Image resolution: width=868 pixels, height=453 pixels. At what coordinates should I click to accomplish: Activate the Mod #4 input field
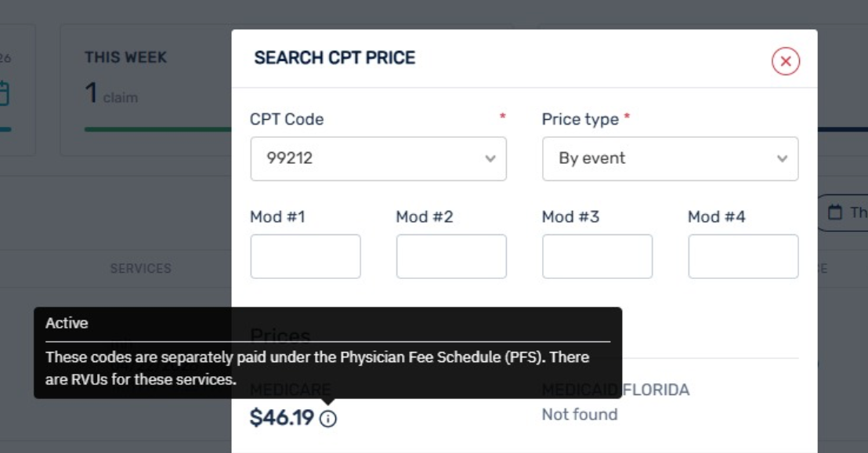[743, 256]
